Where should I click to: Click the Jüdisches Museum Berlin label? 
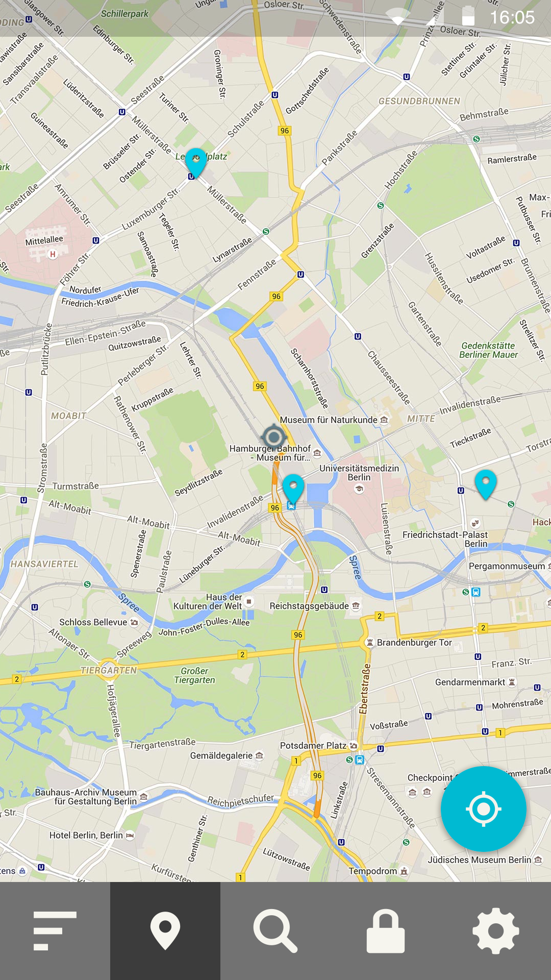480,860
